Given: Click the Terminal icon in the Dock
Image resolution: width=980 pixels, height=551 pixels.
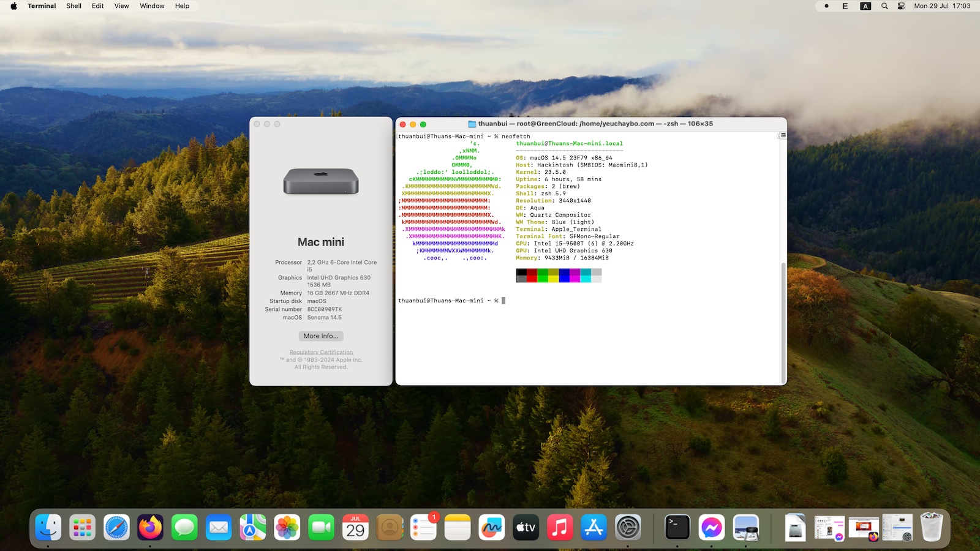Looking at the screenshot, I should (677, 527).
